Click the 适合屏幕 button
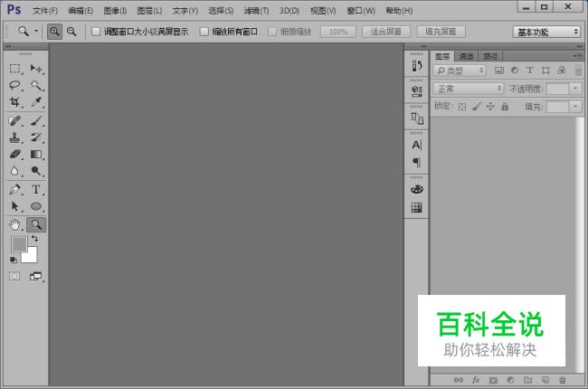This screenshot has height=389, width=588. pos(386,32)
